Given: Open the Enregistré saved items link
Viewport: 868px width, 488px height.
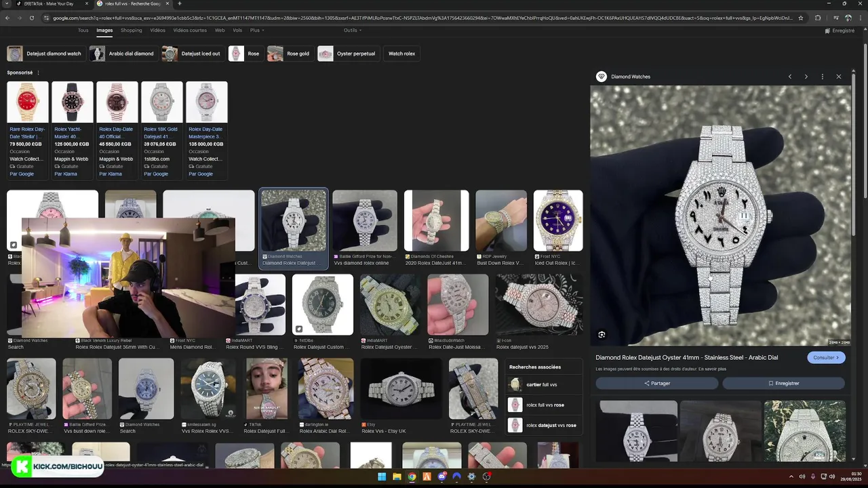Looking at the screenshot, I should click(840, 30).
